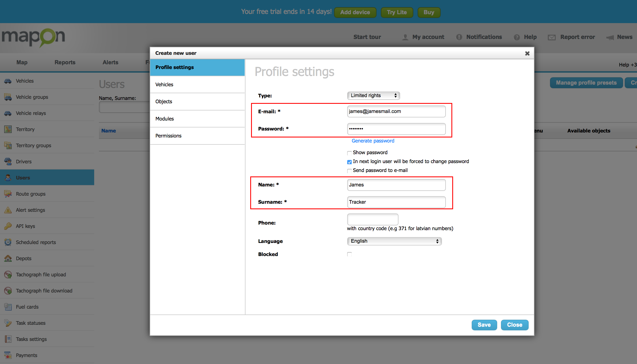Click the Surname input field containing Tracker
The image size is (637, 364).
tap(396, 202)
